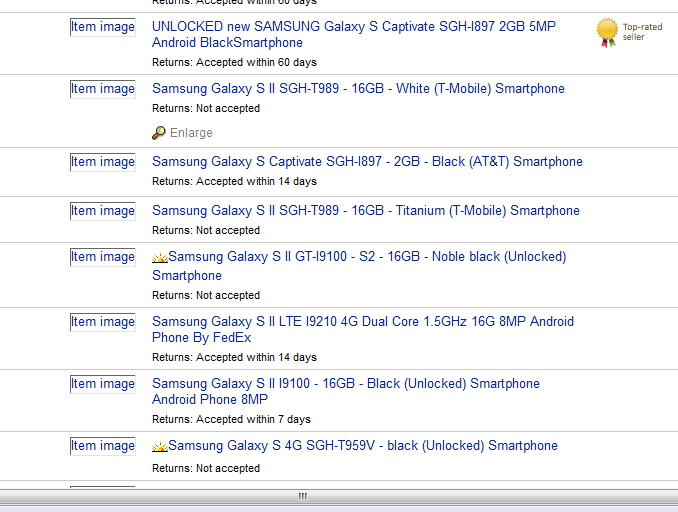Click 'Returns: Accepted within 7 days' text
This screenshot has height=512, width=678.
(x=231, y=419)
